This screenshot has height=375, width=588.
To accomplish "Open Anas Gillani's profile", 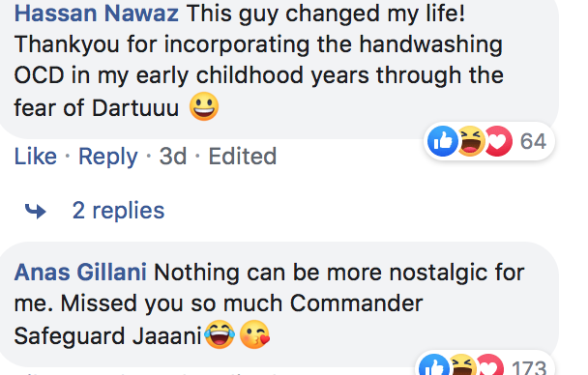I will 80,272.
